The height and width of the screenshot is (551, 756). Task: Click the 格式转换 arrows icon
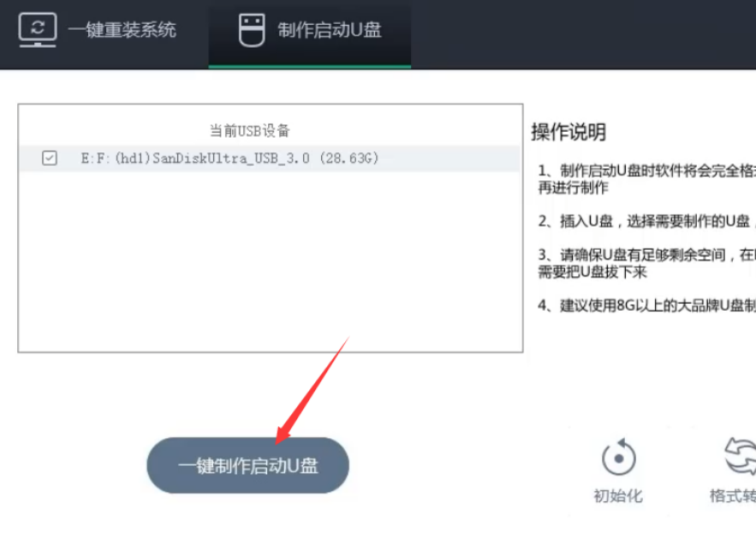(x=741, y=456)
